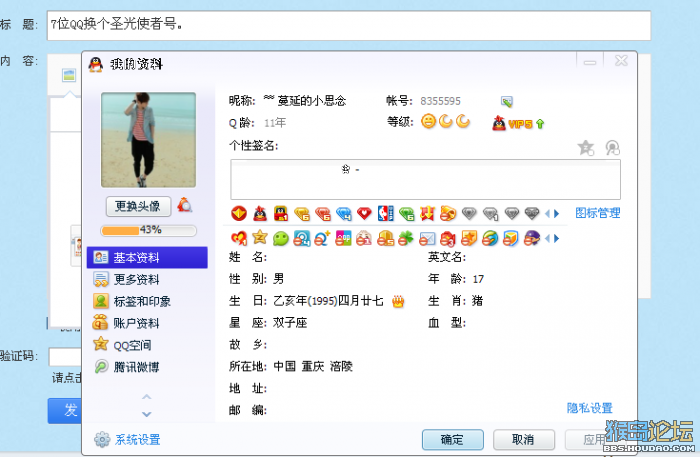
Task: Click the 更换头像 button
Action: point(138,206)
